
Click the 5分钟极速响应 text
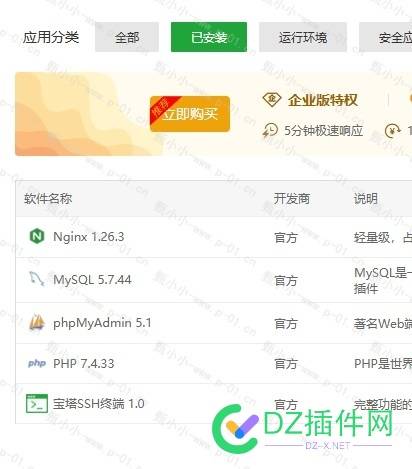pos(323,131)
